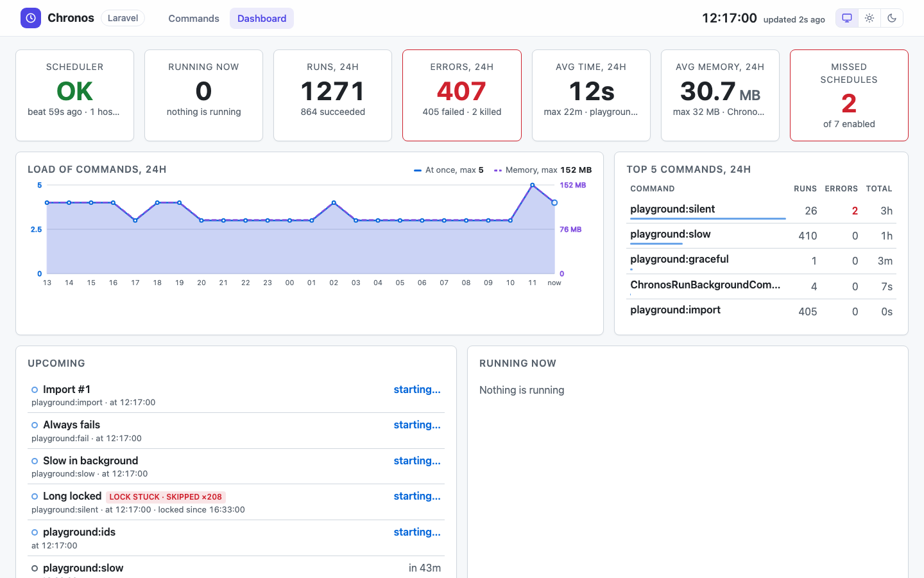Click the LOCK STUCK skipped badge
Viewport: 924px width, 578px height.
pos(166,497)
